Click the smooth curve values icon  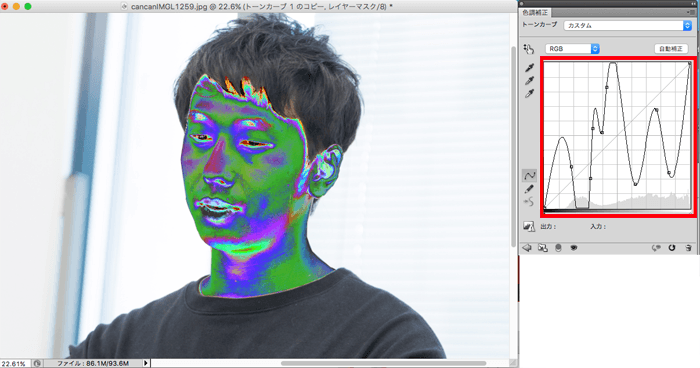coord(529,202)
